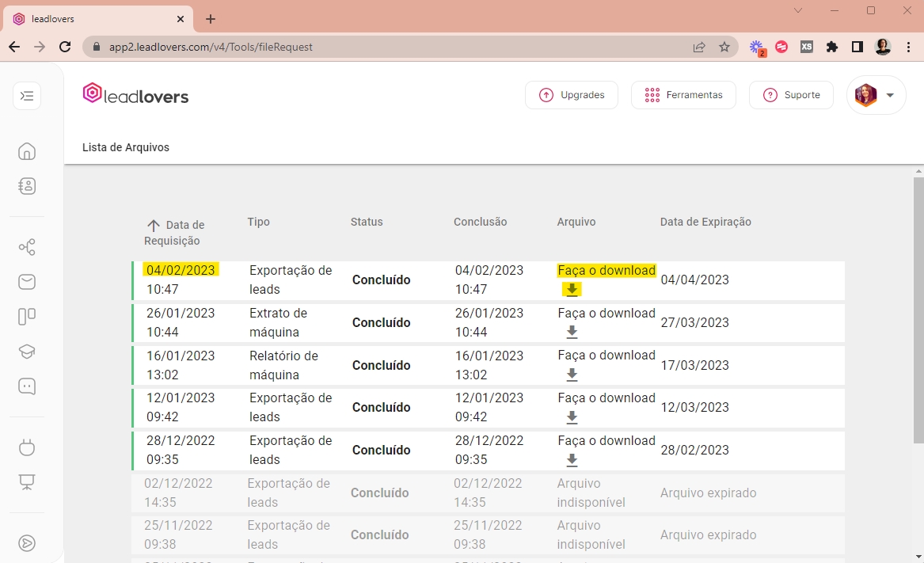Download the 16/01/2023 Relatório de máquina file
Image resolution: width=924 pixels, height=563 pixels.
click(x=572, y=375)
